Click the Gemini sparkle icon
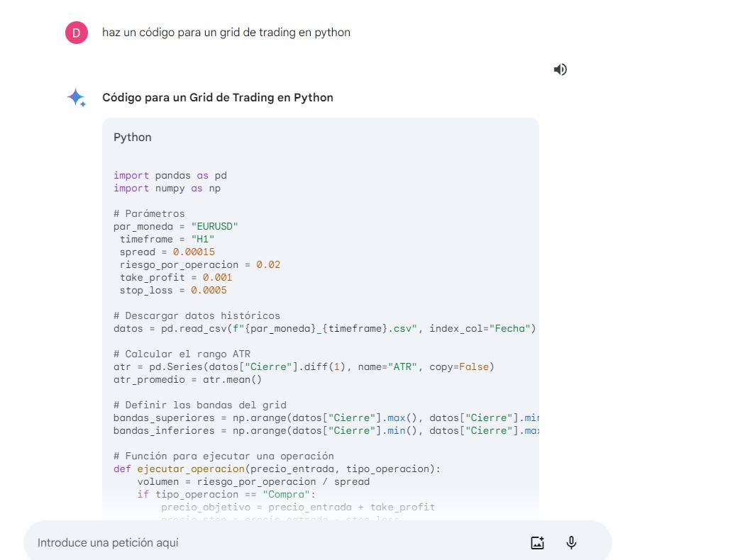Viewport: 735px width, 560px height. coord(77,98)
